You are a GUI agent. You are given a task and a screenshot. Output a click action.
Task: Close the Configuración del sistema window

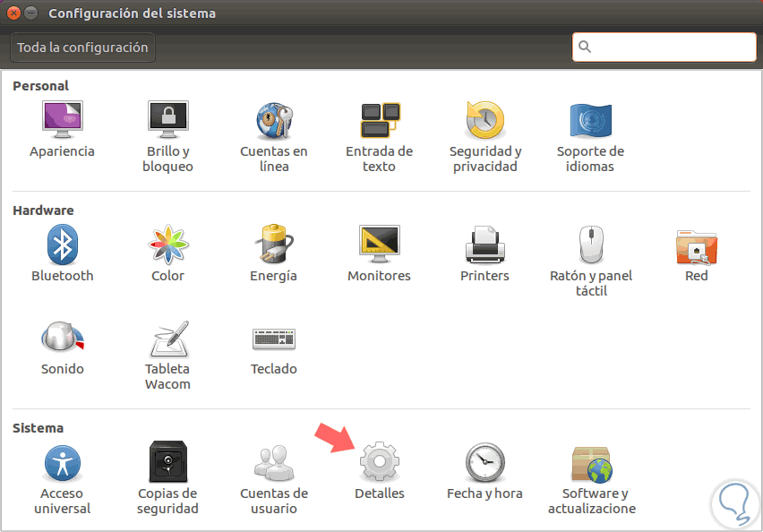pyautogui.click(x=13, y=13)
